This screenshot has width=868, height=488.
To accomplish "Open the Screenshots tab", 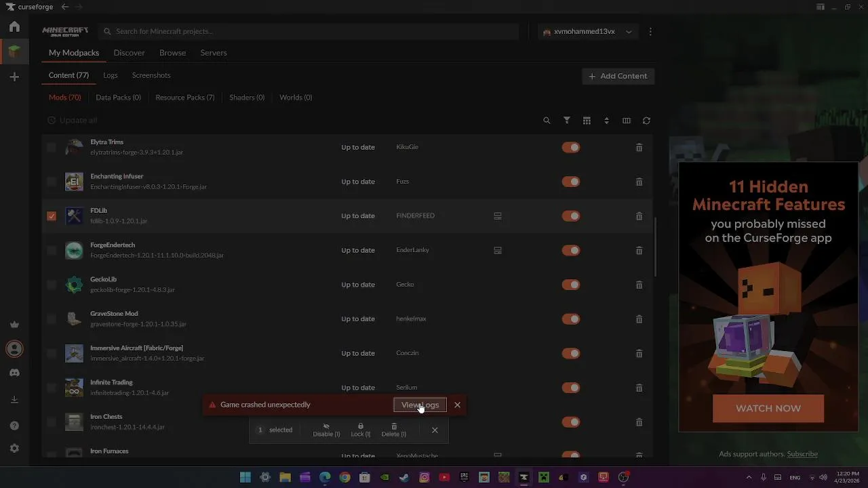I will click(151, 75).
